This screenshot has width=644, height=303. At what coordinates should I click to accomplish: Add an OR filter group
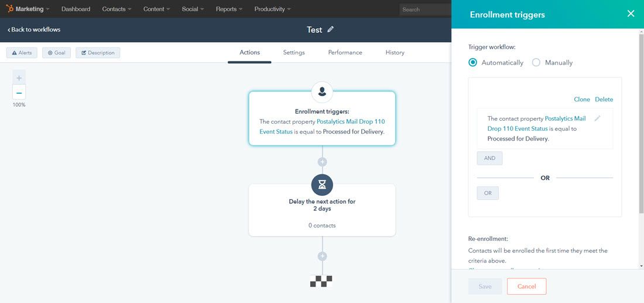point(488,193)
